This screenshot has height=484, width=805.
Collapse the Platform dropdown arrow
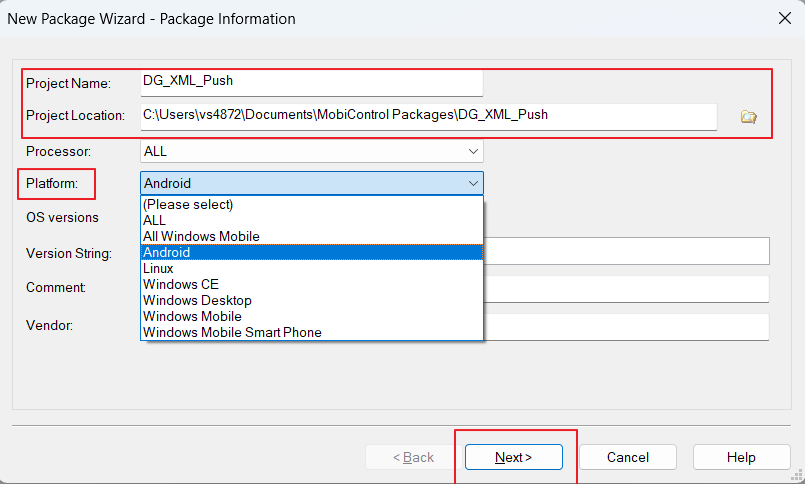(x=473, y=183)
